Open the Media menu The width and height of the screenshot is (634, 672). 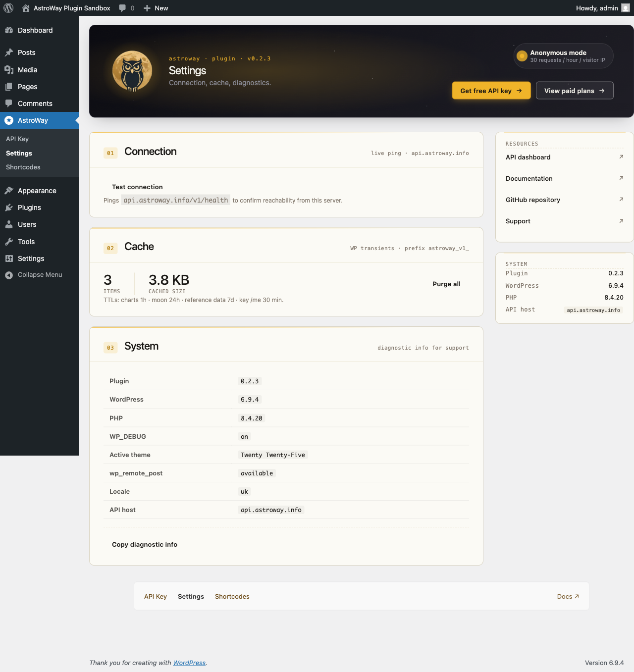pyautogui.click(x=40, y=70)
